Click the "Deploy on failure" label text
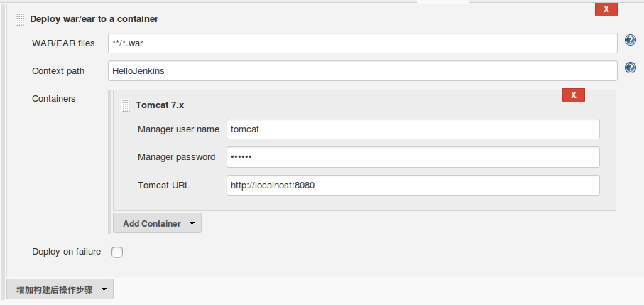This screenshot has height=305, width=644. (x=66, y=252)
